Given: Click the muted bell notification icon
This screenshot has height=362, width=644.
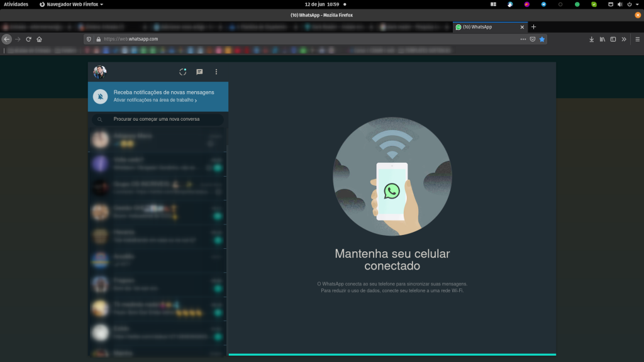Looking at the screenshot, I should 100,96.
